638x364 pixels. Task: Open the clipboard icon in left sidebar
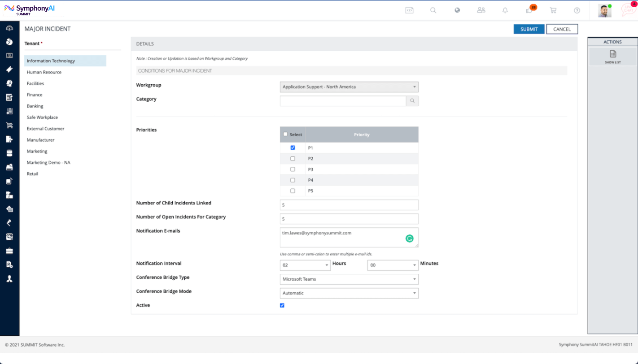9,111
